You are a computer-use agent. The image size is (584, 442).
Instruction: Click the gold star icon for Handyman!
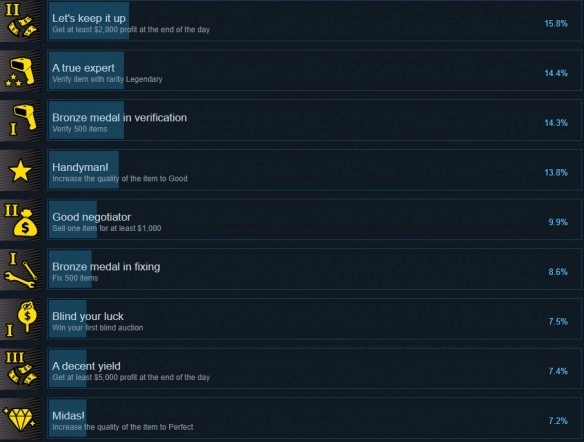[x=20, y=170]
